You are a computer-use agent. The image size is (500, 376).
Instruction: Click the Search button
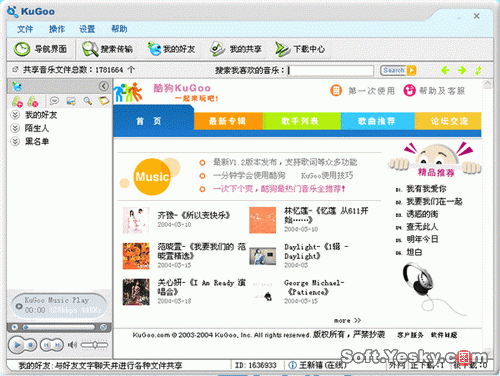tap(398, 70)
